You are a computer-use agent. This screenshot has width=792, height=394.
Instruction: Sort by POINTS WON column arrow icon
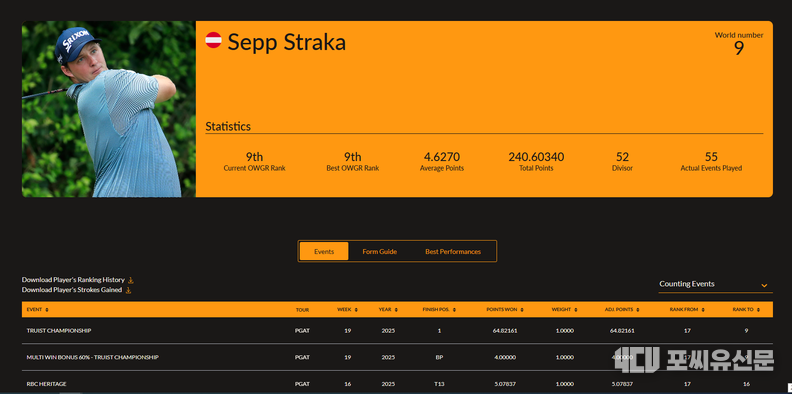coord(522,310)
